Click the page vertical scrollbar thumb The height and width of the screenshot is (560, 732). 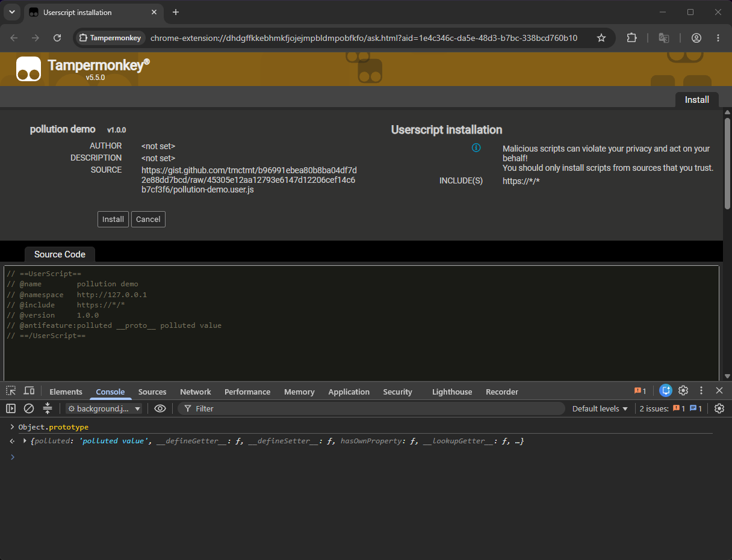click(727, 164)
